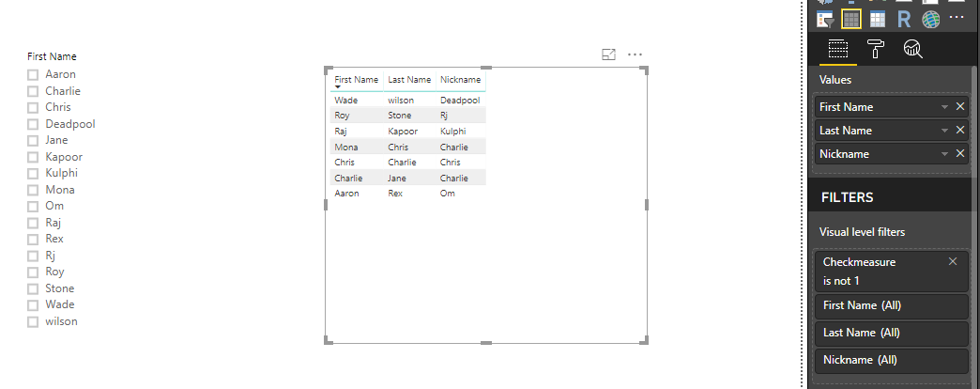Viewport: 980px width, 389px height.
Task: Select the R script visual icon
Action: (904, 20)
